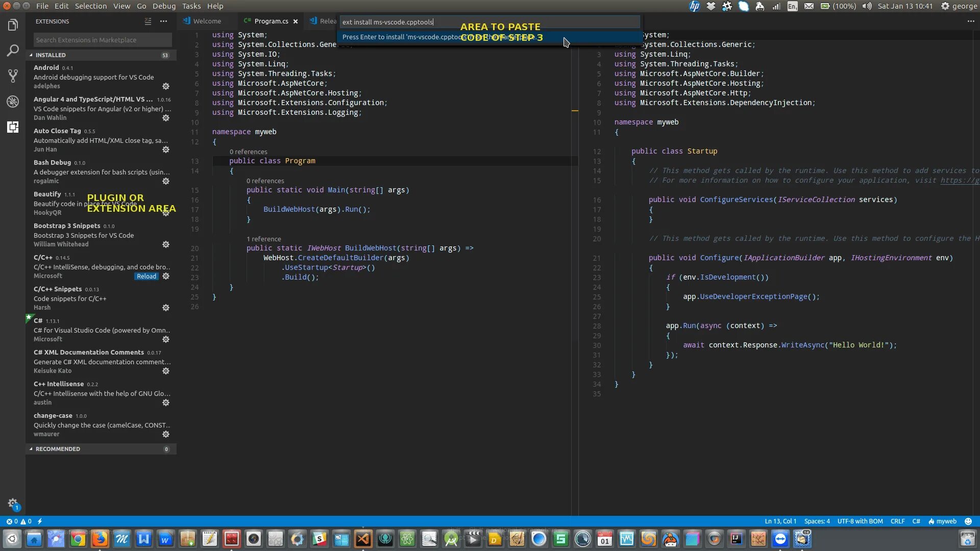The image size is (980, 551).
Task: Clear extensions search input icon
Action: click(x=148, y=21)
